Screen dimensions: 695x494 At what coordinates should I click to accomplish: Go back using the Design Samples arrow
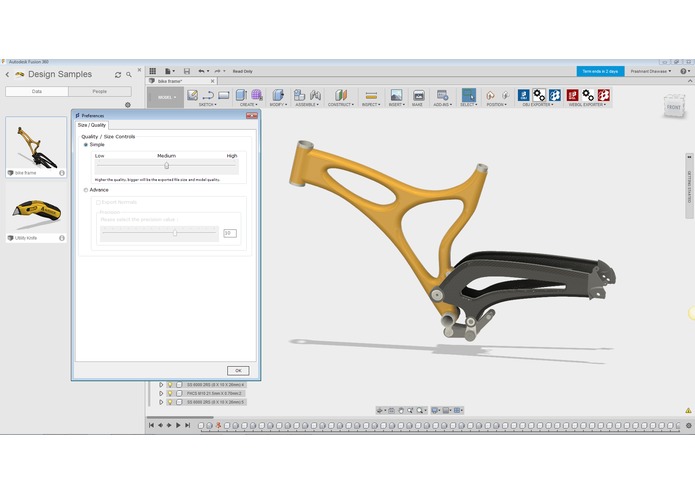(x=8, y=74)
